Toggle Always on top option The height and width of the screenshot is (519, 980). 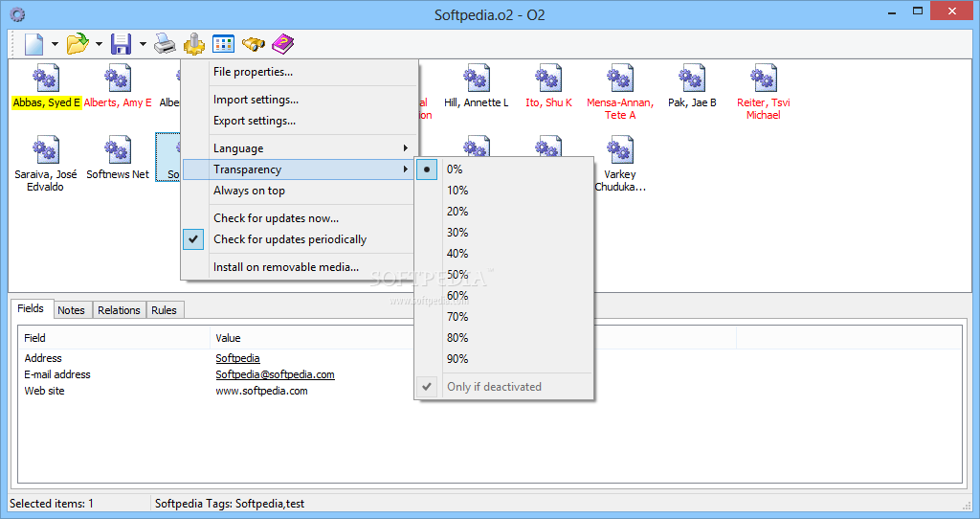(300, 191)
